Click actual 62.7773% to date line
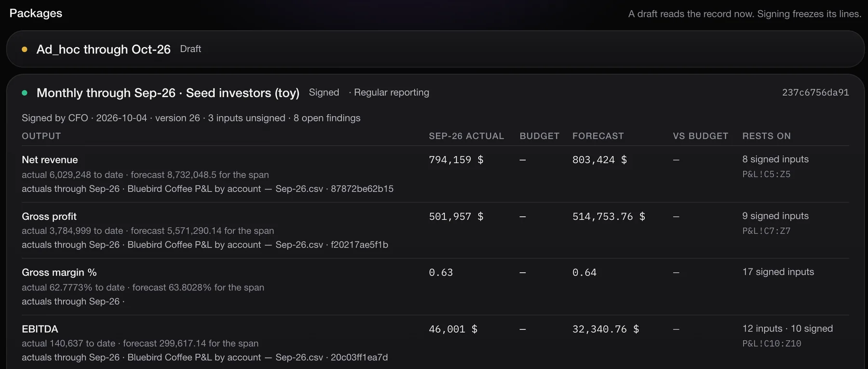Image resolution: width=868 pixels, height=369 pixels. click(x=143, y=288)
